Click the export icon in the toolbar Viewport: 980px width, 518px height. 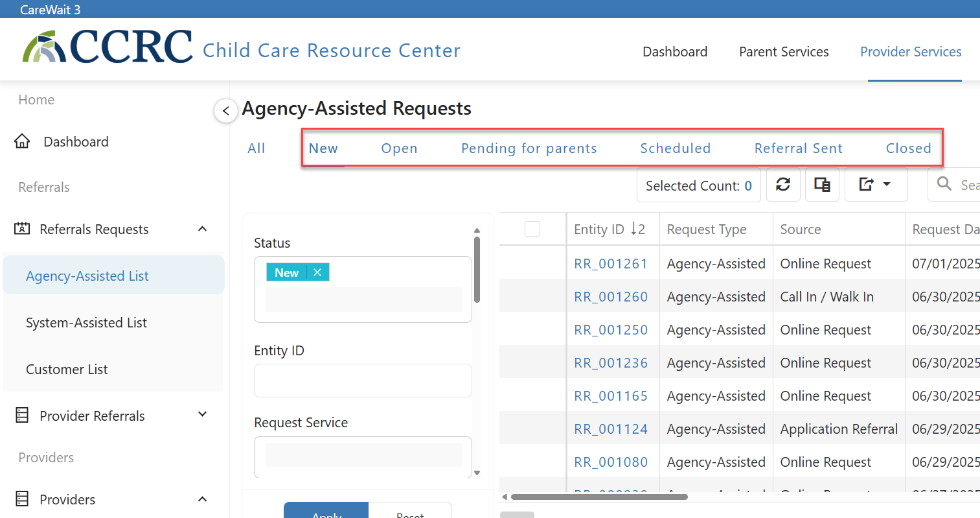tap(867, 185)
